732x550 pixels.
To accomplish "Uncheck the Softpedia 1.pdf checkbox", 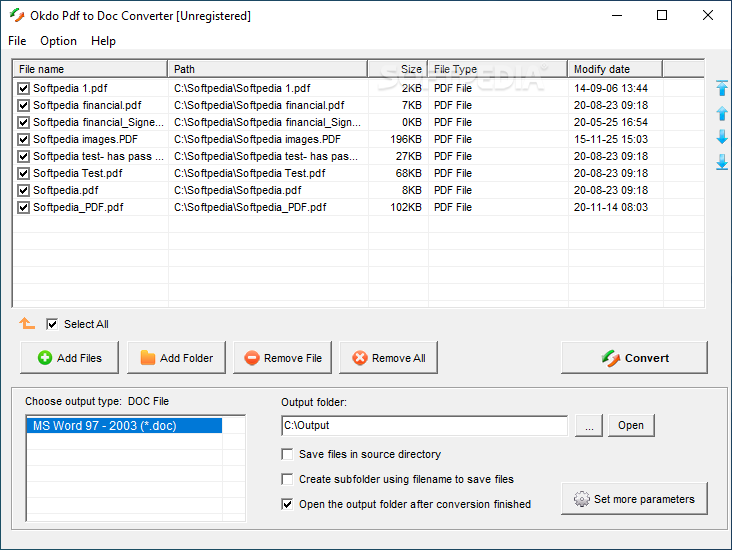I will pos(23,88).
